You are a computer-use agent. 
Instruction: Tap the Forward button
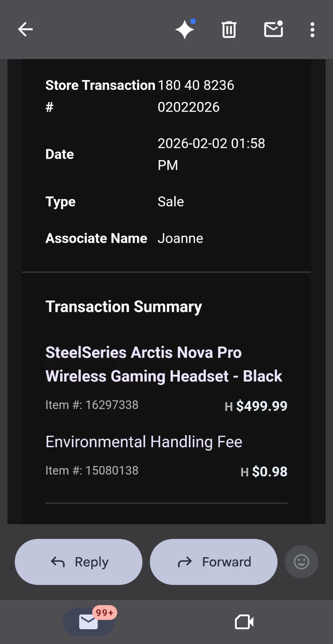(x=213, y=562)
